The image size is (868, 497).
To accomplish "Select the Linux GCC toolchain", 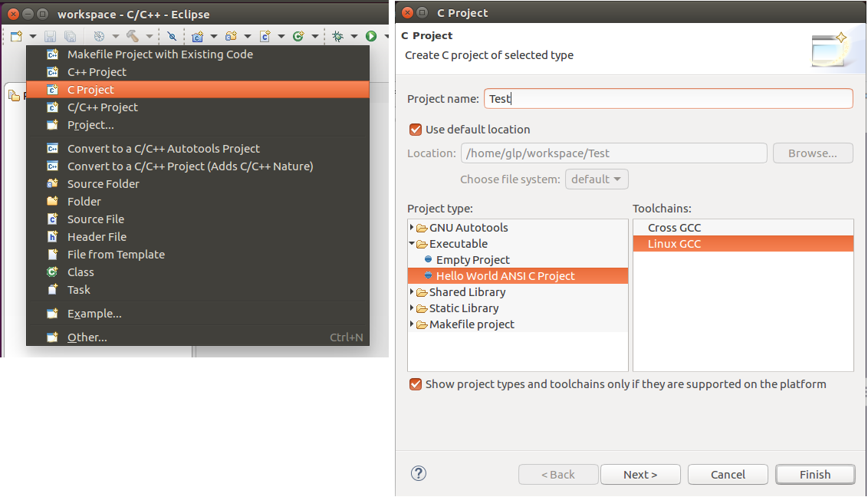I will click(x=743, y=244).
